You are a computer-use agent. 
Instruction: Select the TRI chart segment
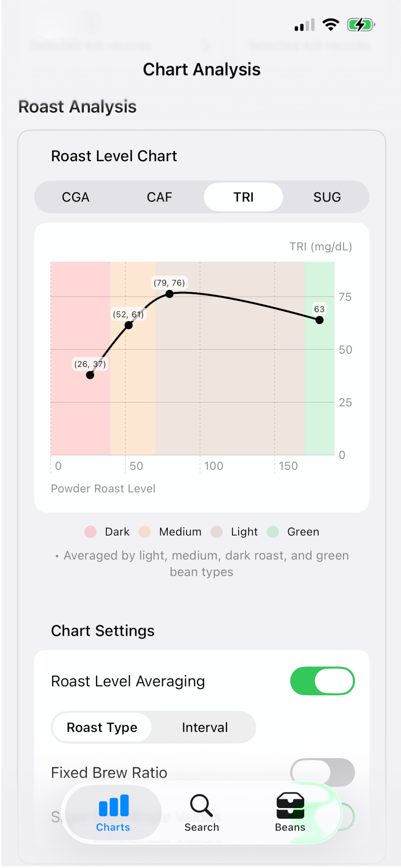click(x=243, y=197)
